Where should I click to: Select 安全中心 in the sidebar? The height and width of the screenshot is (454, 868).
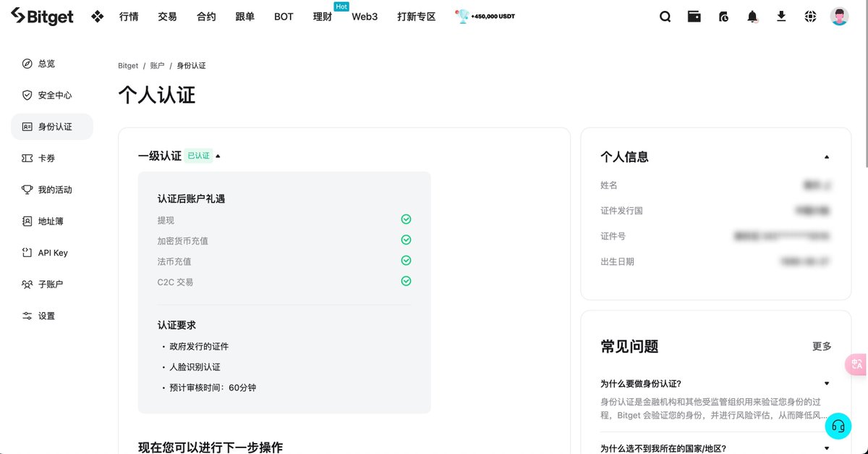tap(54, 95)
